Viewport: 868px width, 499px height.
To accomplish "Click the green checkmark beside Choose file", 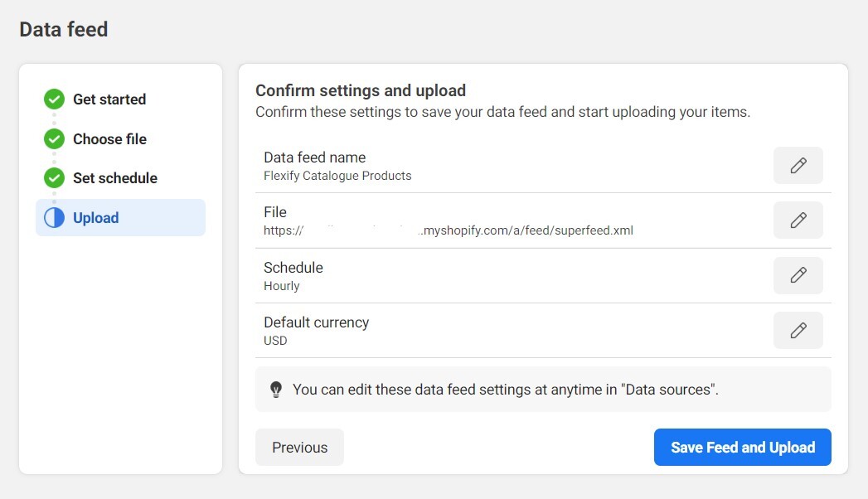I will (53, 138).
